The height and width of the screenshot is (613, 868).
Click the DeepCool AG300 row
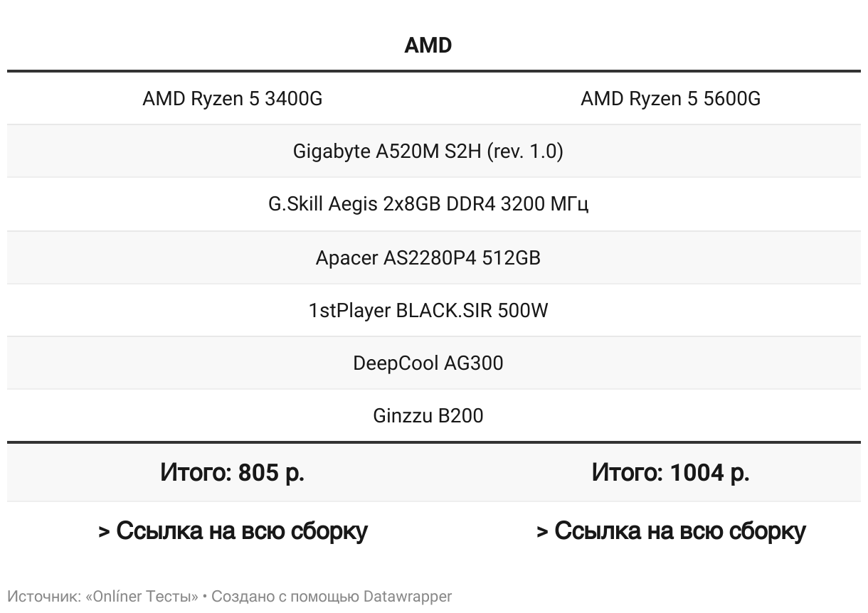point(428,363)
